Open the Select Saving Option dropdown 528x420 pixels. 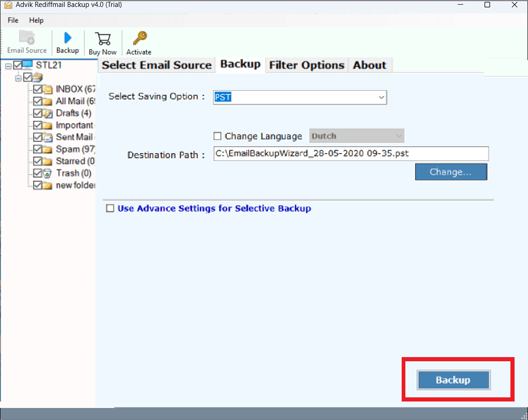(x=300, y=97)
